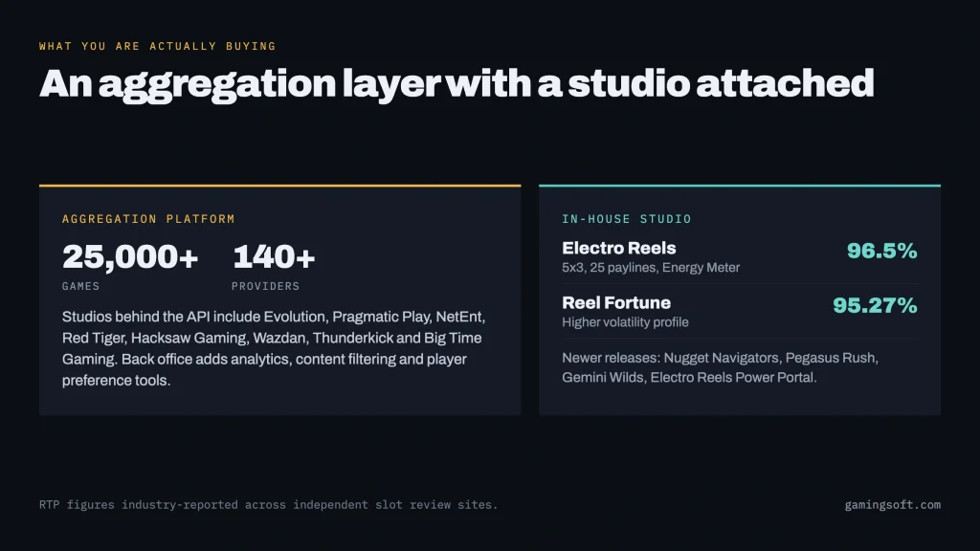Click the 'What you are actually buying' eyebrow text
This screenshot has height=551, width=980.
point(158,46)
